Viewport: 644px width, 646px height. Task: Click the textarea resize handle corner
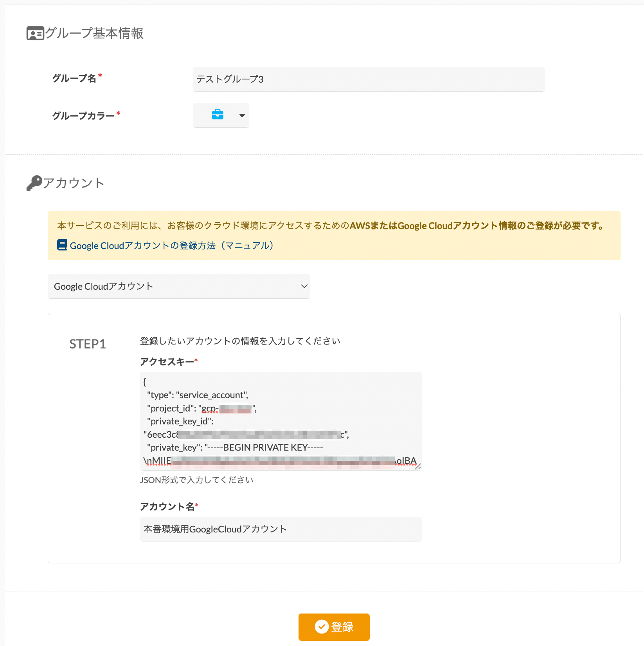418,466
